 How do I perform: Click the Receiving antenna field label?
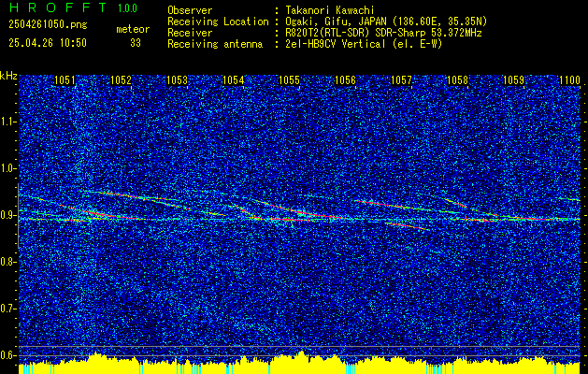point(215,44)
